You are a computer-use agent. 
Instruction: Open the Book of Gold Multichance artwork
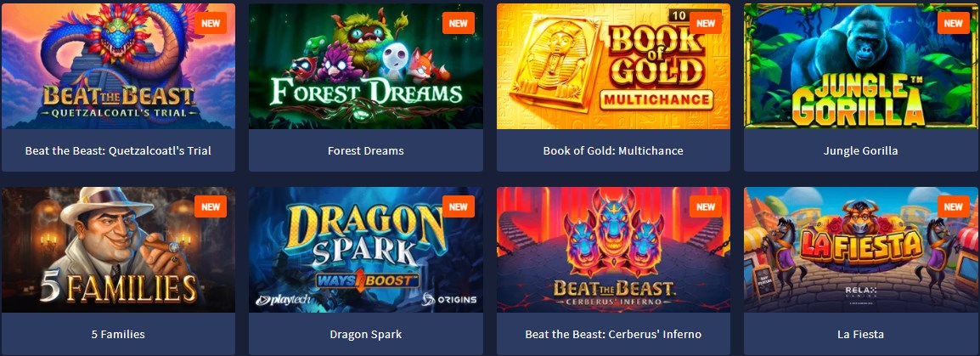613,66
